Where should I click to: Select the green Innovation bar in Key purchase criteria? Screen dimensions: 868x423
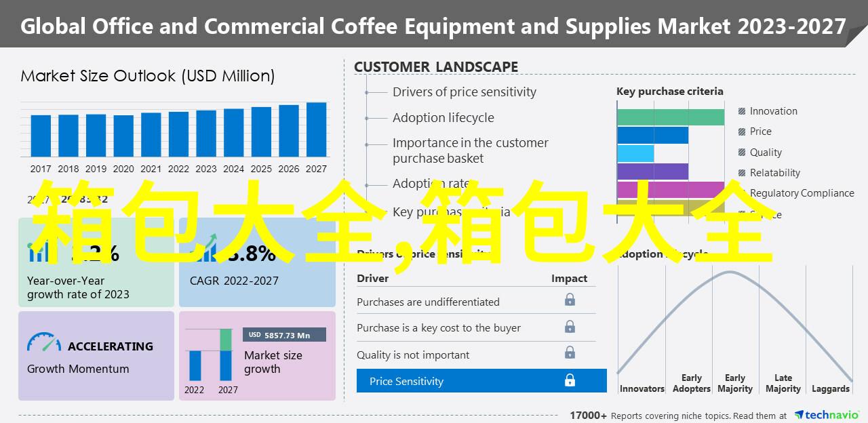coord(671,117)
